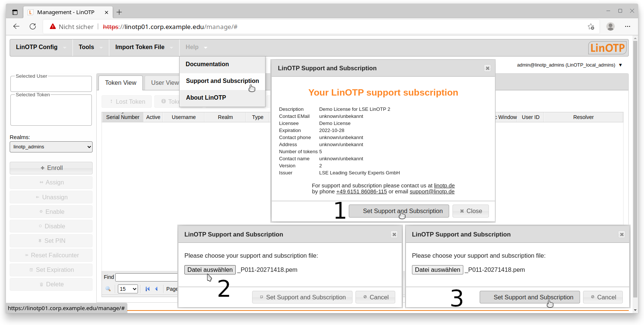644x325 pixels.
Task: Open the LinOTP Config menu
Action: pos(37,47)
